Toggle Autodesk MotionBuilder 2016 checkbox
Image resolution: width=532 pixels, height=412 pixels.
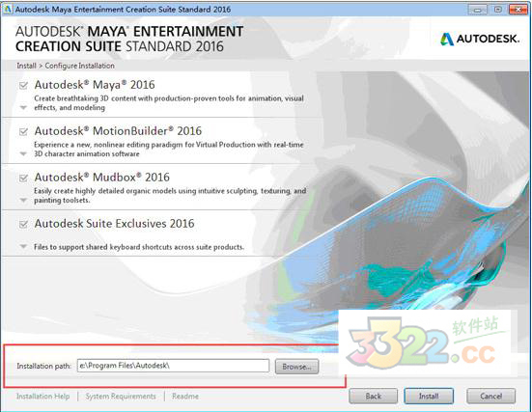click(23, 131)
